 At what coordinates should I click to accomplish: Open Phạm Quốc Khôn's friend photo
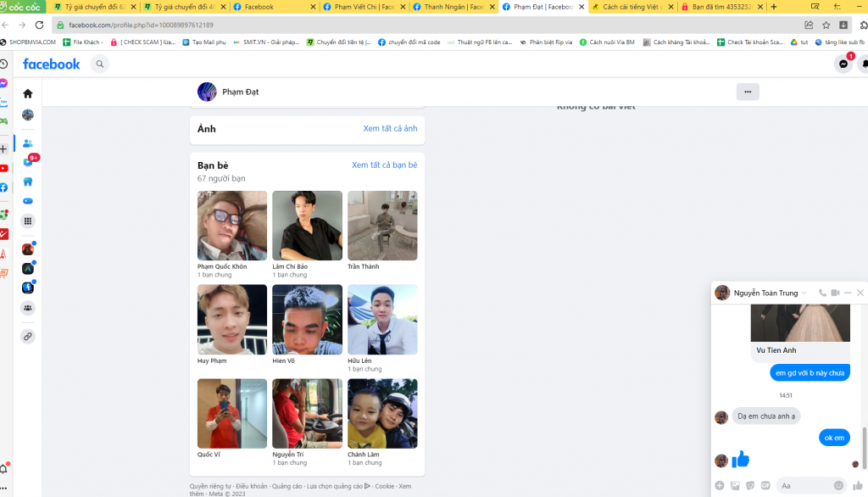coord(232,226)
